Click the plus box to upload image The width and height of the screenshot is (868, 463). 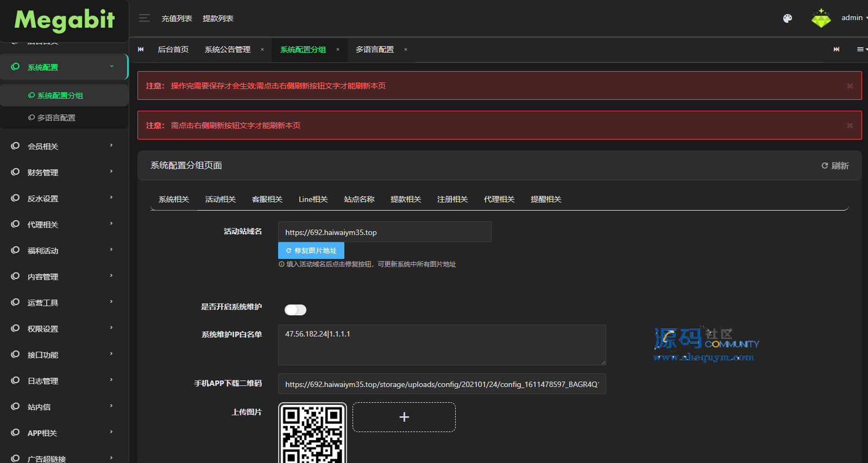pyautogui.click(x=404, y=417)
